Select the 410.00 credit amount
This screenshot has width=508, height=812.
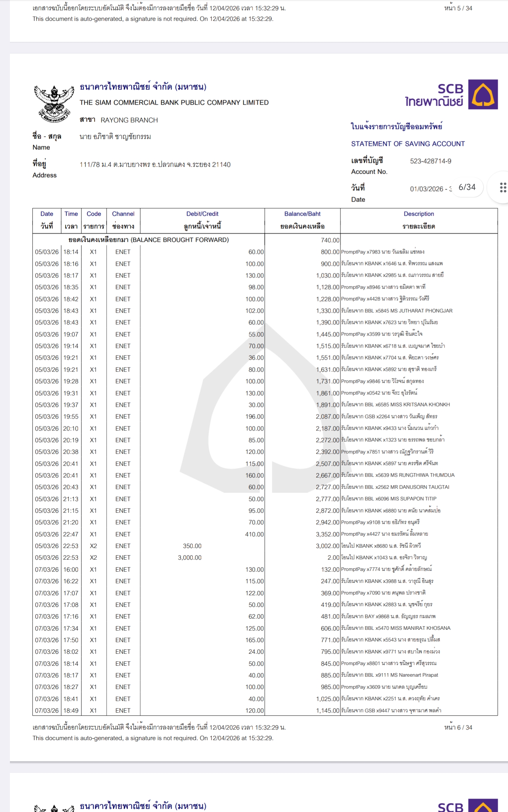point(254,534)
